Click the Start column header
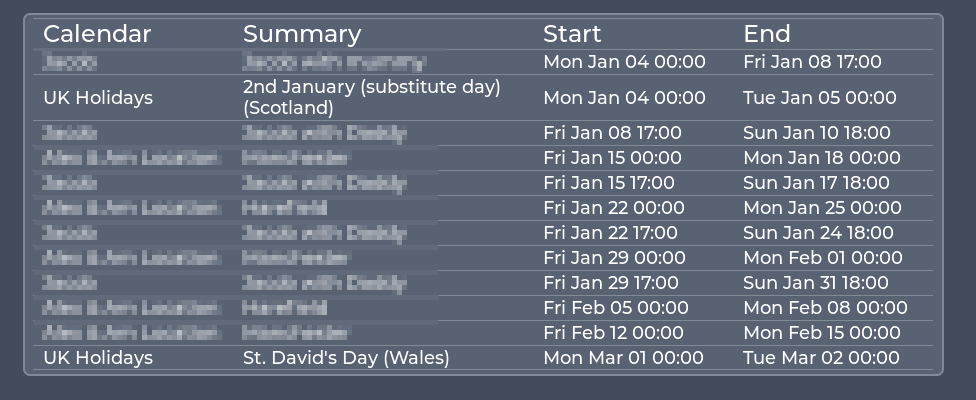 [x=572, y=34]
